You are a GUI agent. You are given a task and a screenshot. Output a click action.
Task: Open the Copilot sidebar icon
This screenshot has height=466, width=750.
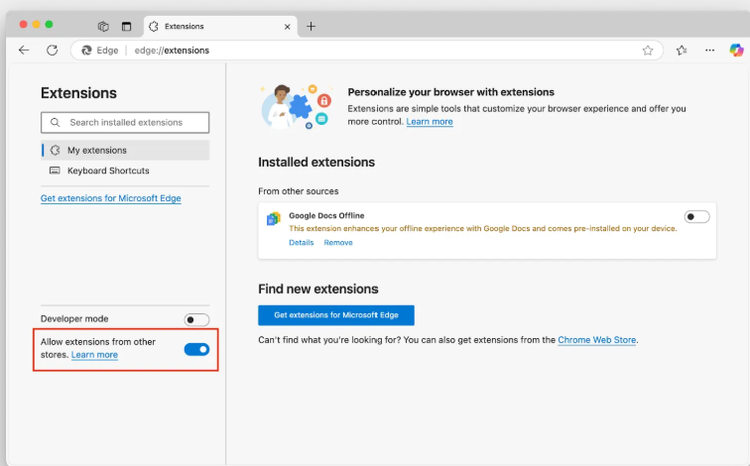coord(736,50)
